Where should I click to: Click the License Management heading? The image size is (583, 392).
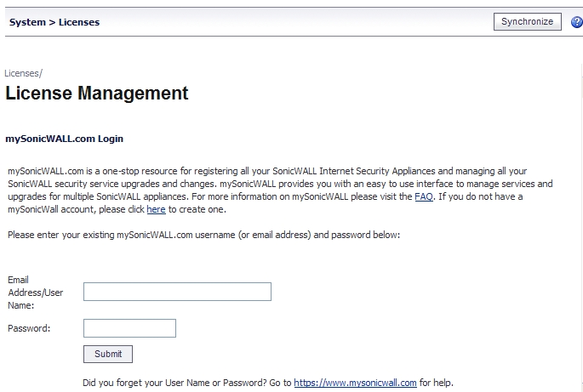pos(97,93)
